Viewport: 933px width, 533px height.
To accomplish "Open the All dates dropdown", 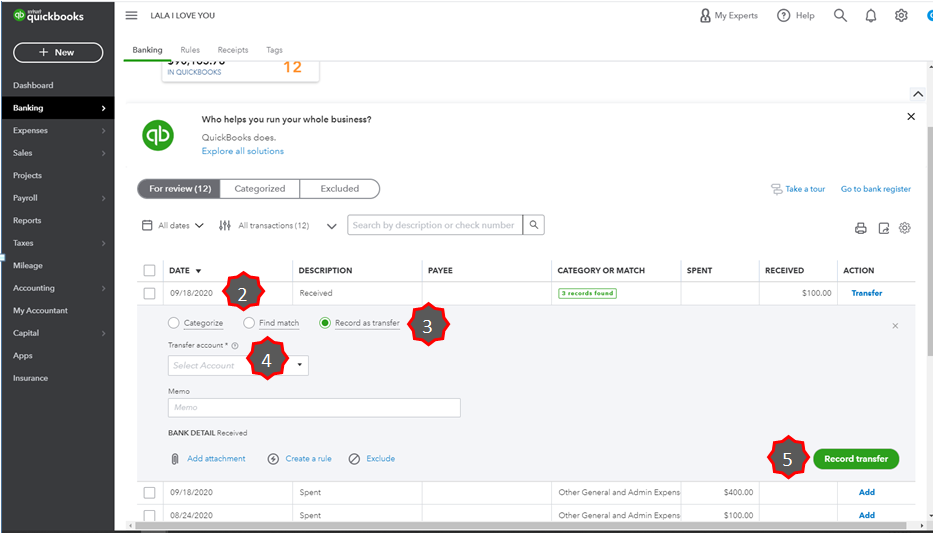I will point(173,226).
